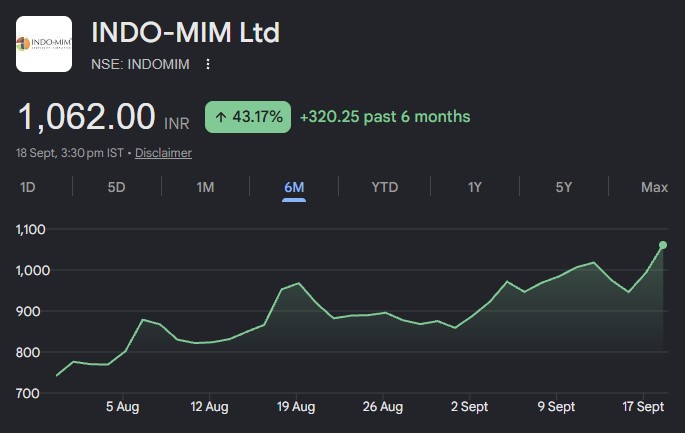Screen dimensions: 685x433
Task: Click the 1,000 y-axis label
Action: tap(33, 270)
